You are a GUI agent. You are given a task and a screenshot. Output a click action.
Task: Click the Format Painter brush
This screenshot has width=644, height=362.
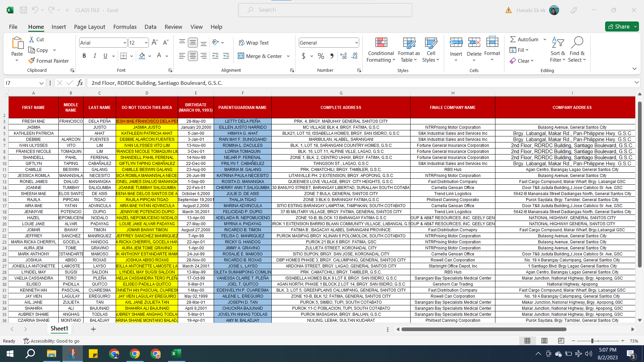click(x=32, y=61)
